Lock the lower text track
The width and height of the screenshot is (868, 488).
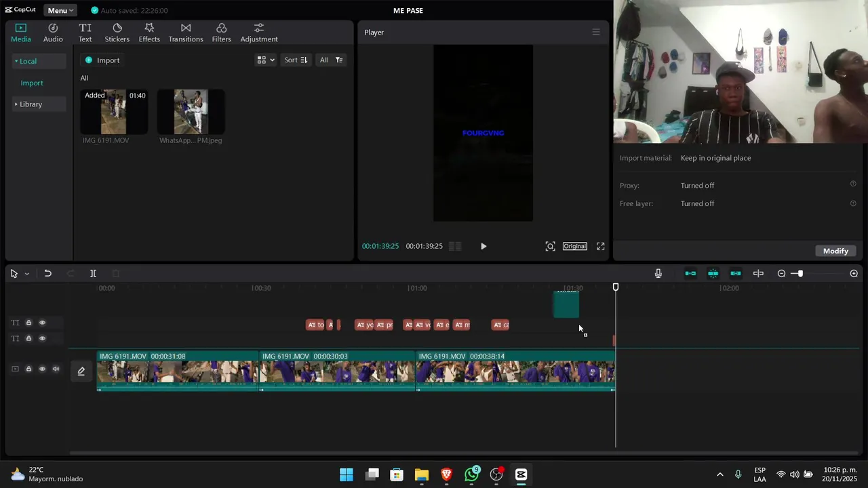tap(28, 338)
